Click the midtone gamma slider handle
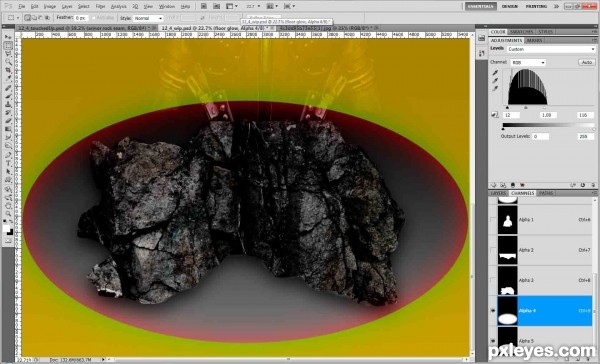600x364 pixels. (526, 108)
